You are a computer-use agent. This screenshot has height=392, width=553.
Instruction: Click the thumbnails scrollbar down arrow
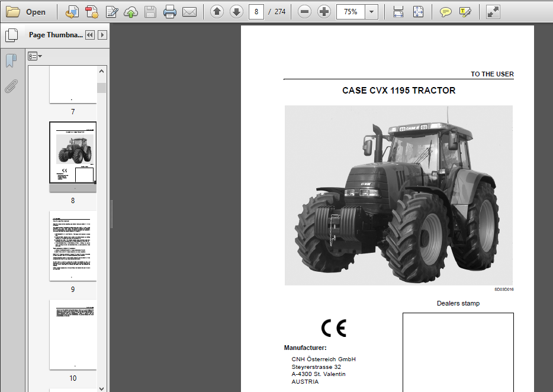(x=102, y=388)
